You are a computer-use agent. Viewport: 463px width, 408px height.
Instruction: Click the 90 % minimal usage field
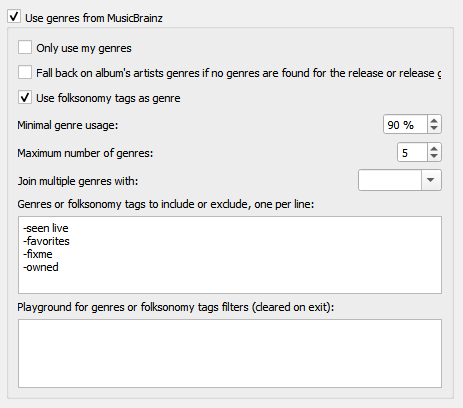[x=405, y=124]
